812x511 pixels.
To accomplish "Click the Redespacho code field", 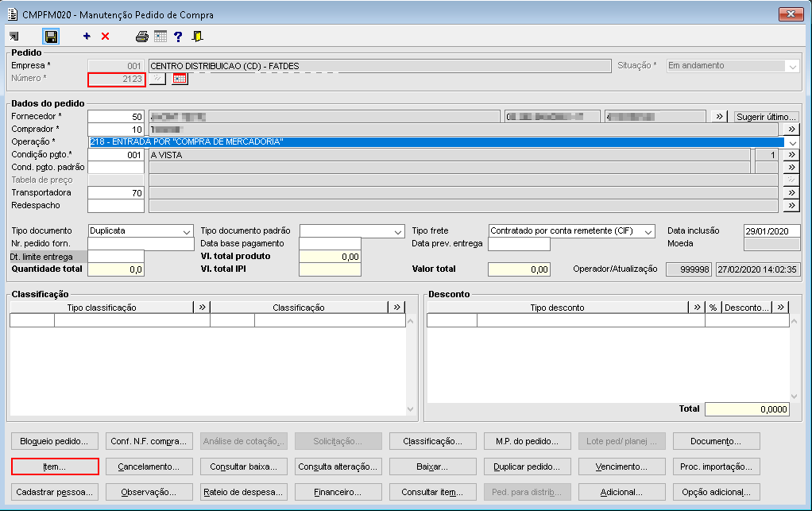I will pyautogui.click(x=116, y=206).
